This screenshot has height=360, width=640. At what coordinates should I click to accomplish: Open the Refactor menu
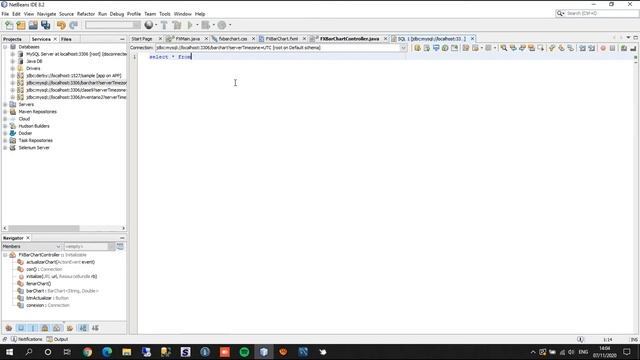pos(86,14)
